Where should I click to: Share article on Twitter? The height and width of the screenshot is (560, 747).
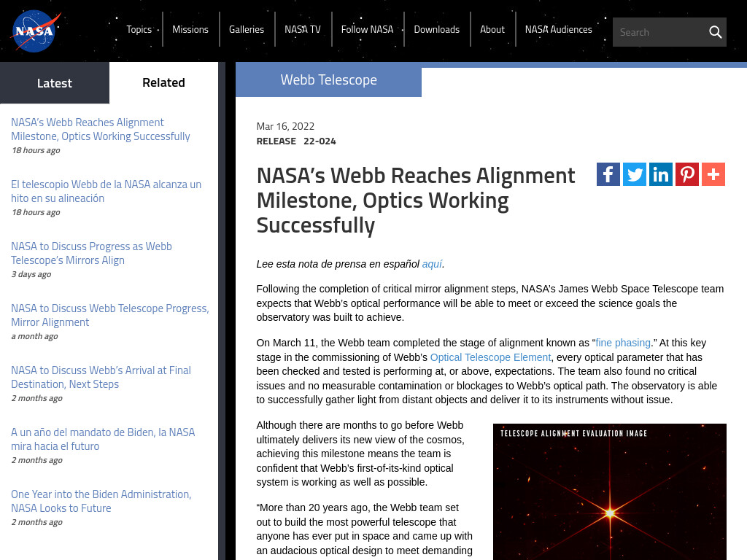(x=635, y=174)
